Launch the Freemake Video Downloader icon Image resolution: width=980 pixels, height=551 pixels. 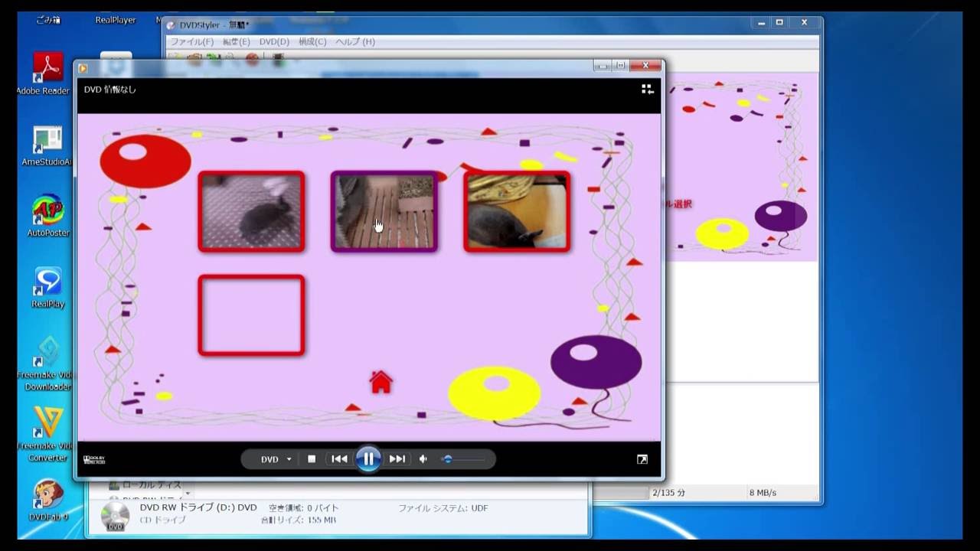pos(47,364)
